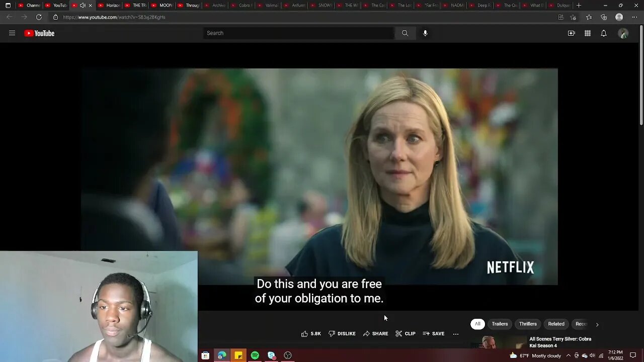Open the YouTube Create video menu
644x362 pixels.
click(x=572, y=33)
